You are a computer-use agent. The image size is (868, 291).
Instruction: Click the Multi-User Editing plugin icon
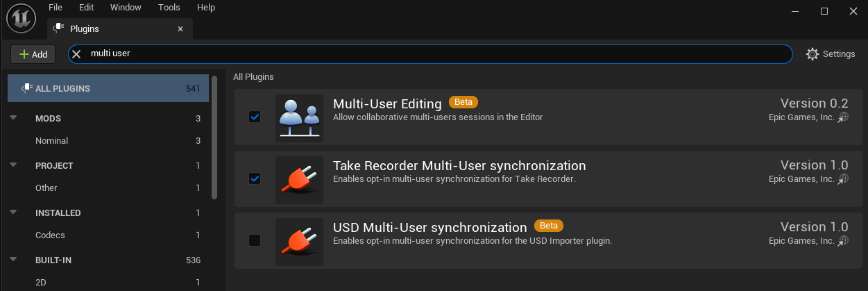tap(299, 118)
